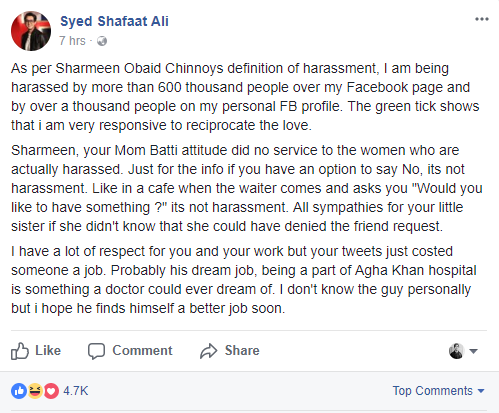Click the Share button label

(242, 351)
